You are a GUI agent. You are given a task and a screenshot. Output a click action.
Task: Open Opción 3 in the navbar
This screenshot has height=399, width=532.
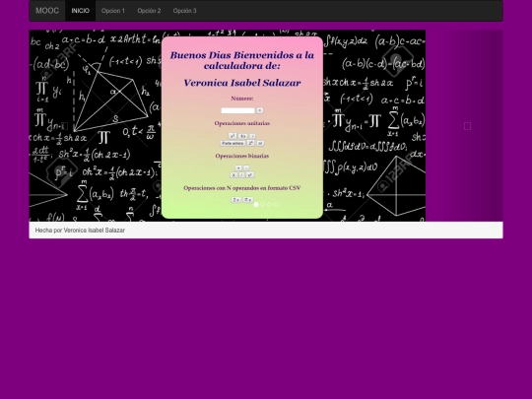pyautogui.click(x=185, y=11)
